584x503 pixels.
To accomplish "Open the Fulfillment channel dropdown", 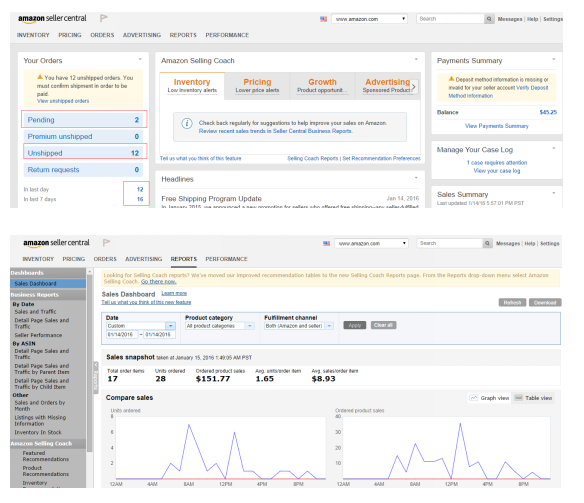I will click(299, 326).
